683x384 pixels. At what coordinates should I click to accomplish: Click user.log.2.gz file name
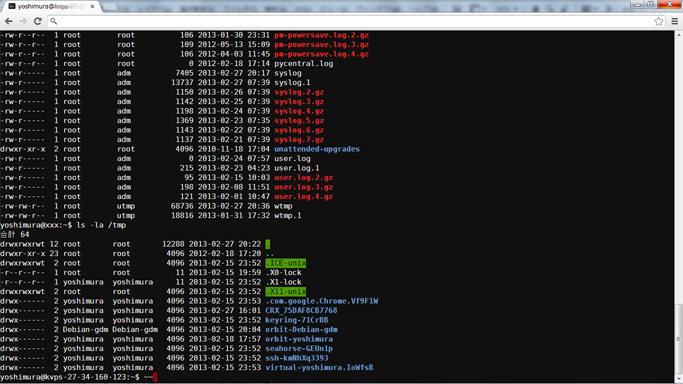tap(304, 178)
